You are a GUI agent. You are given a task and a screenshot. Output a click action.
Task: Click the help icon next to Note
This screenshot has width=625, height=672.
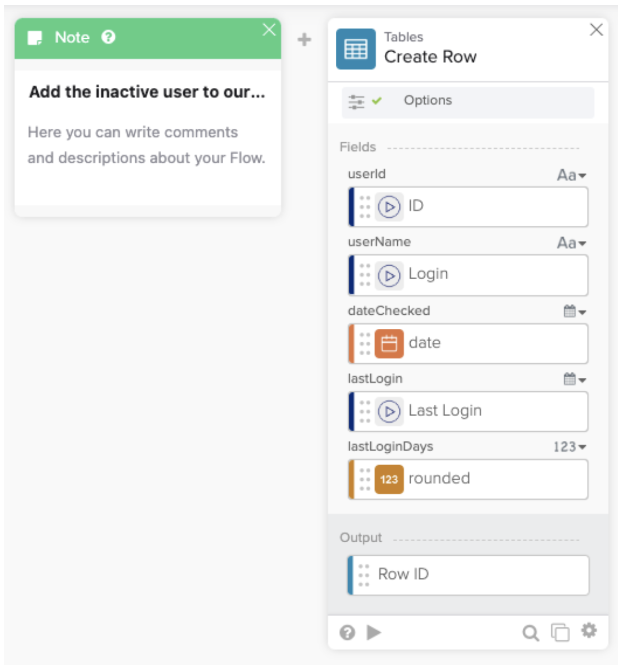(x=108, y=37)
